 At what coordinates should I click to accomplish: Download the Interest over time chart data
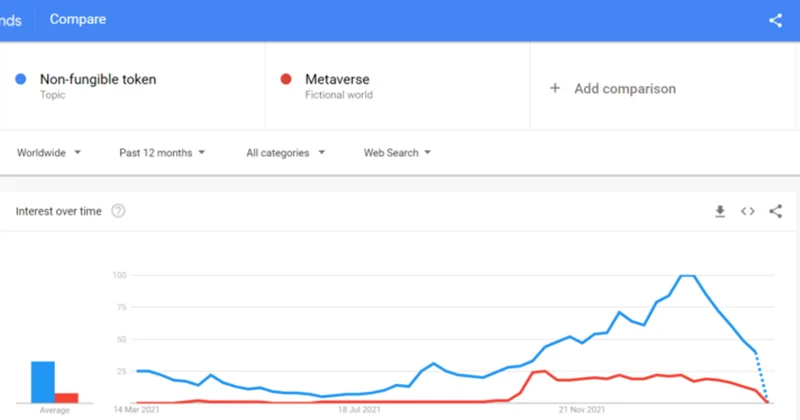(x=719, y=211)
